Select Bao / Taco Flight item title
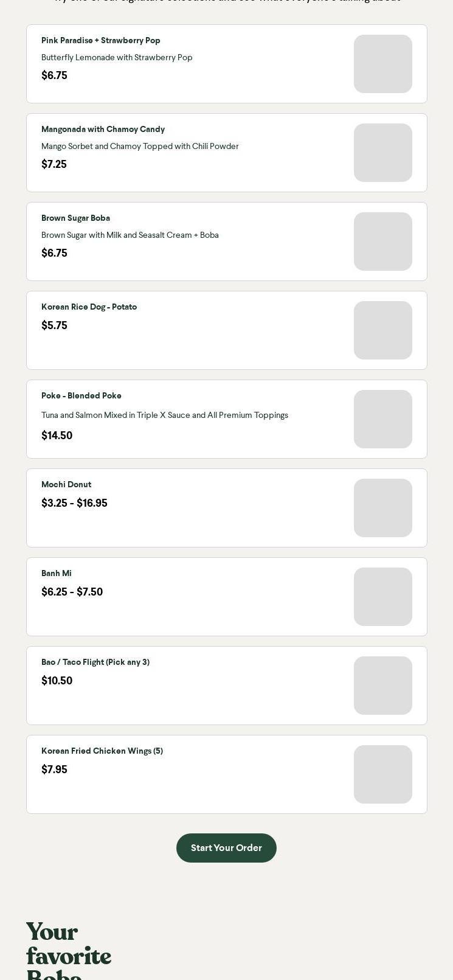 (95, 662)
